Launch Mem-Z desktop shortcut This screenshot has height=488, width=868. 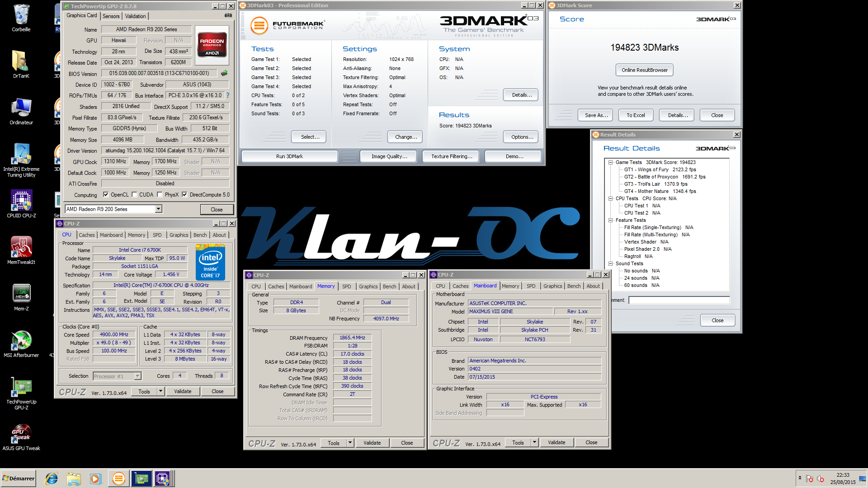point(21,297)
